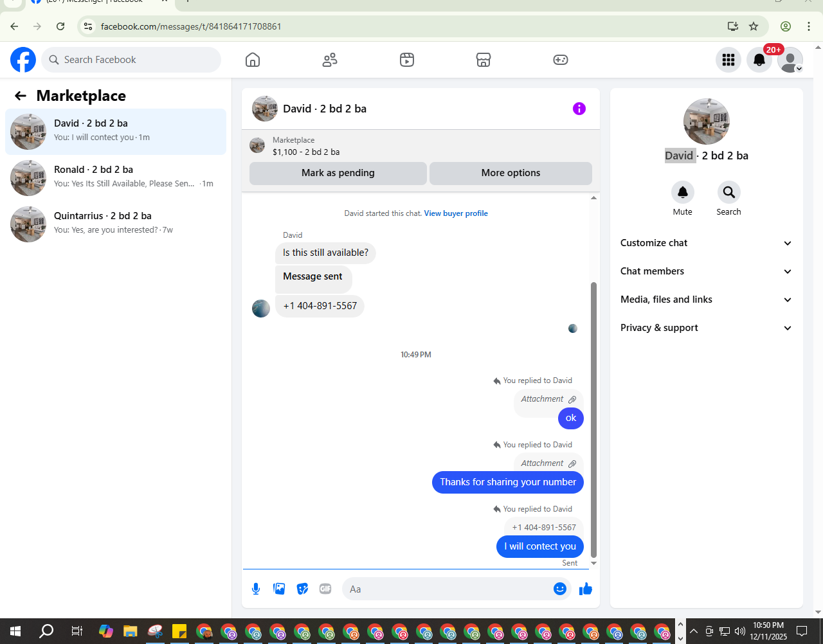
Task: Expand the Chat members section
Action: click(x=706, y=271)
